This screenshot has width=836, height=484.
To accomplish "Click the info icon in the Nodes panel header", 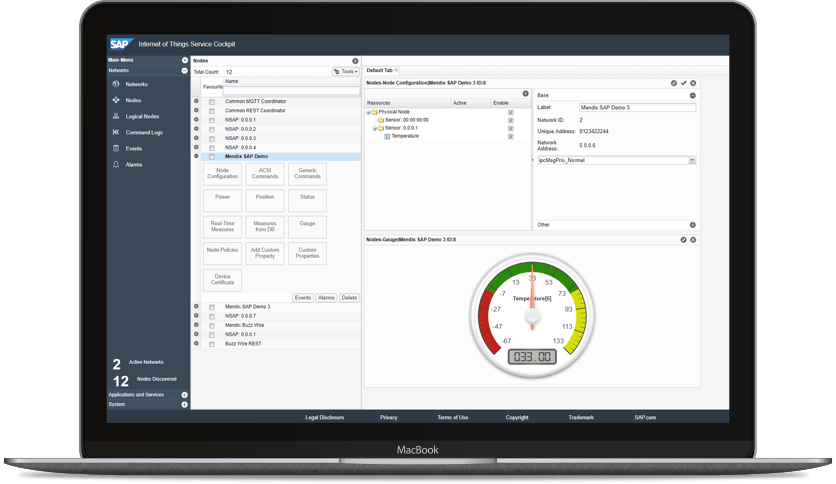I will (x=355, y=61).
